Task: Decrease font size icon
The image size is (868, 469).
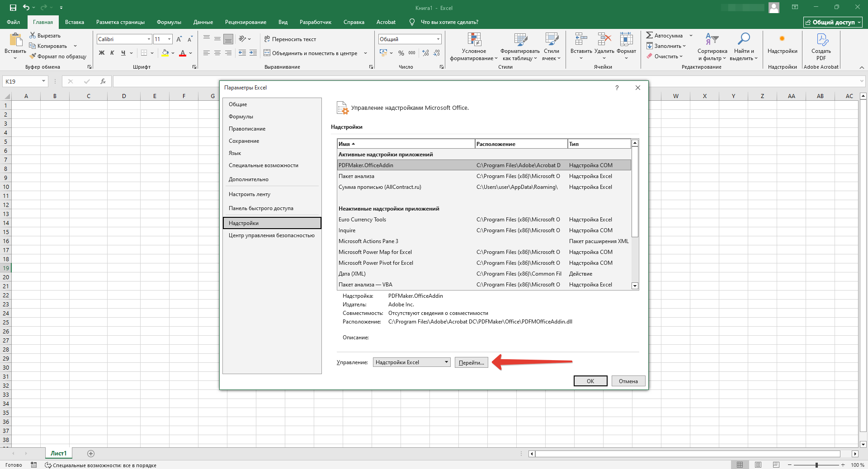Action: (190, 39)
